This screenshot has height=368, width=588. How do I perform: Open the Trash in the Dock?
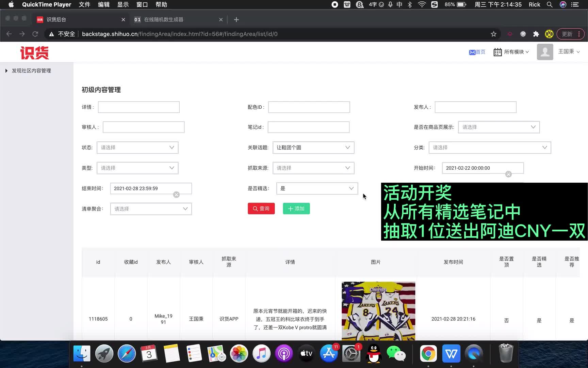(x=506, y=353)
